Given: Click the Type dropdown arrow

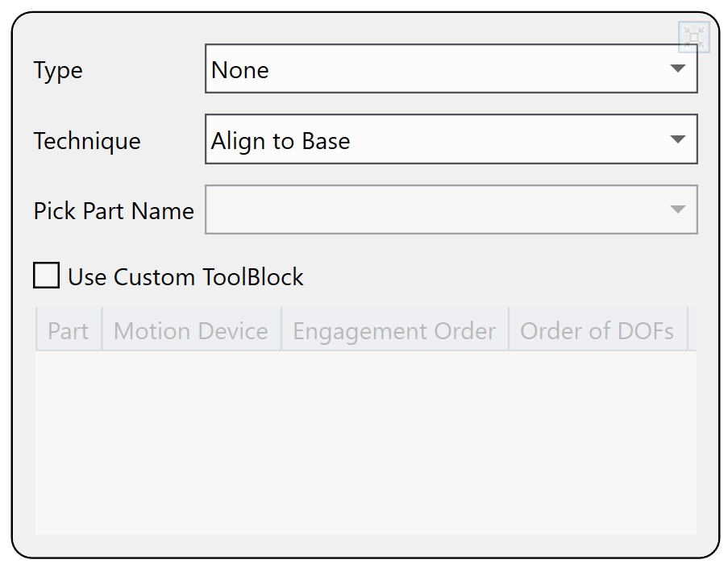Looking at the screenshot, I should [678, 69].
